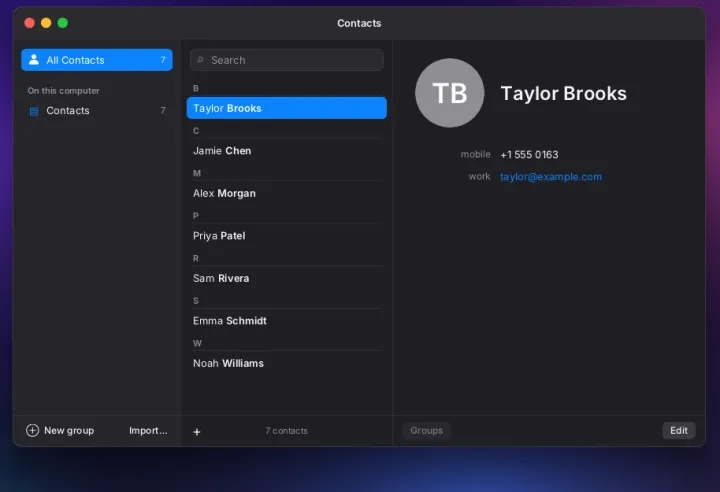Click the TB avatar picture
720x492 pixels.
point(450,93)
